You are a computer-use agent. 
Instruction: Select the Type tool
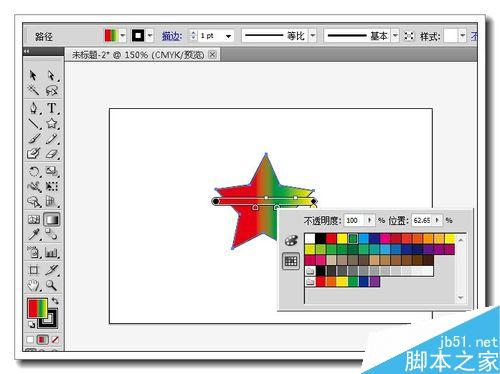52,108
